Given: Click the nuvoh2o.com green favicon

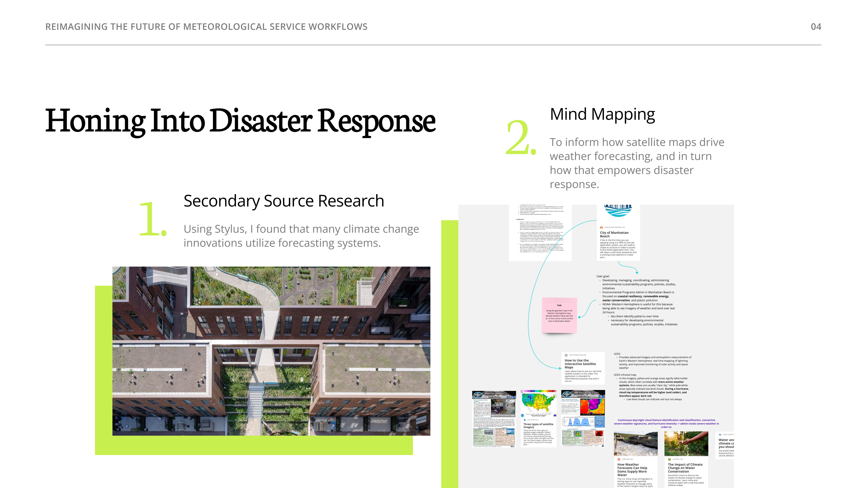Looking at the screenshot, I should click(x=670, y=459).
